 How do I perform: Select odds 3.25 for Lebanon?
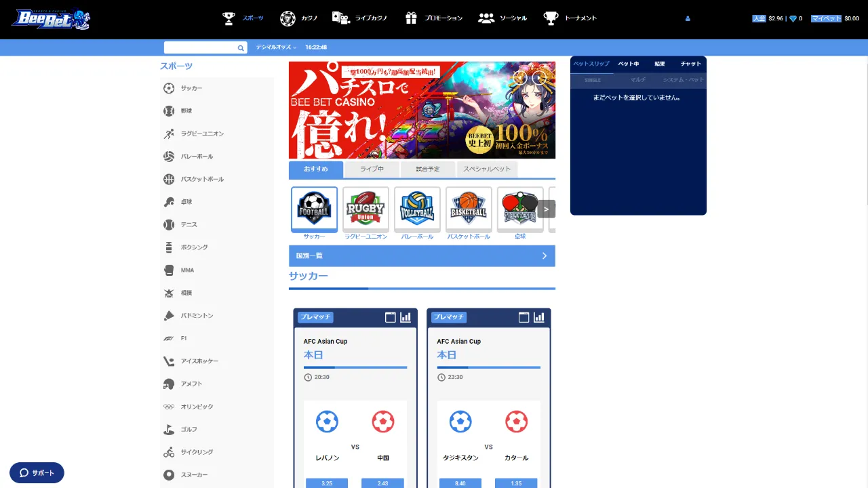point(326,483)
